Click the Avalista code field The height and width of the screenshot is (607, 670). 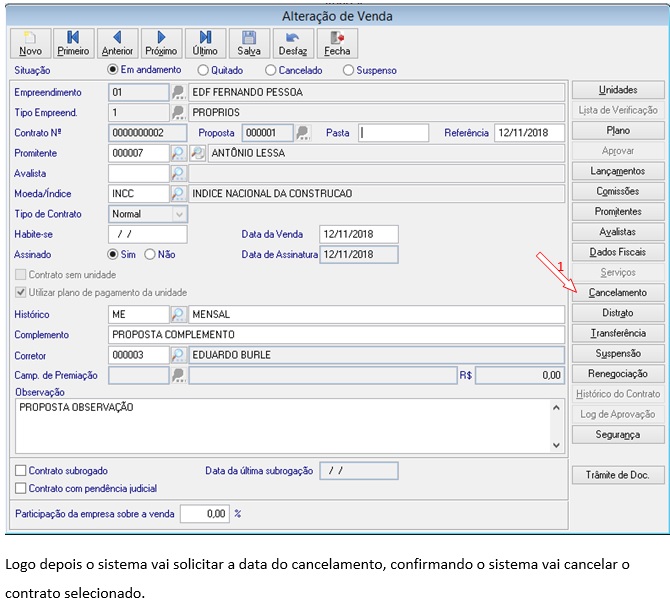(x=139, y=173)
